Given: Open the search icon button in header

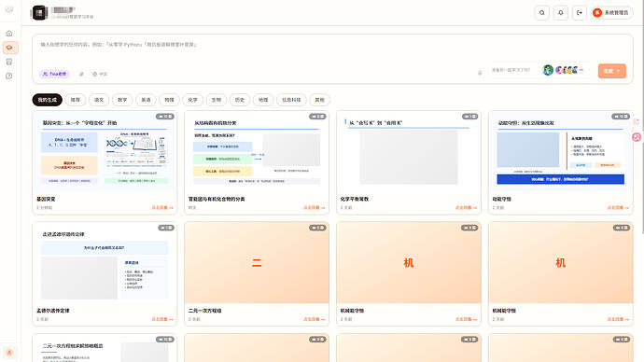Looking at the screenshot, I should point(541,13).
